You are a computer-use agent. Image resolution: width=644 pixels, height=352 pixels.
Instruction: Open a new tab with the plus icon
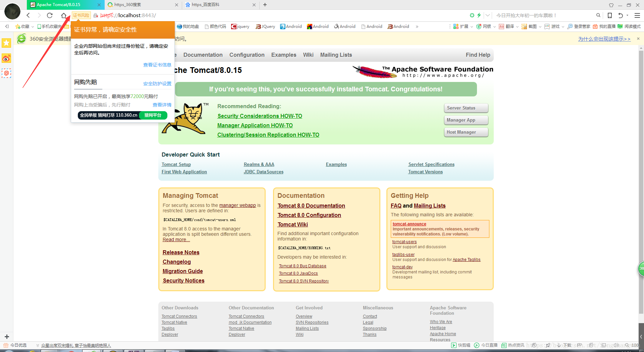tap(265, 5)
